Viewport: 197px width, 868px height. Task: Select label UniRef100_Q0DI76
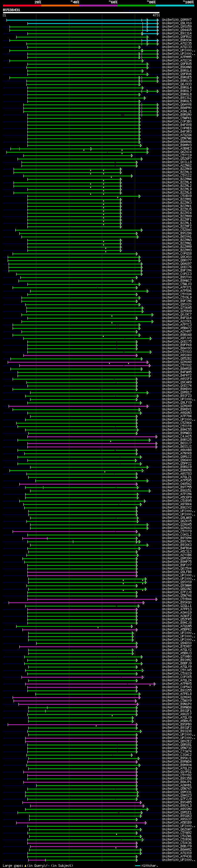click(x=177, y=267)
